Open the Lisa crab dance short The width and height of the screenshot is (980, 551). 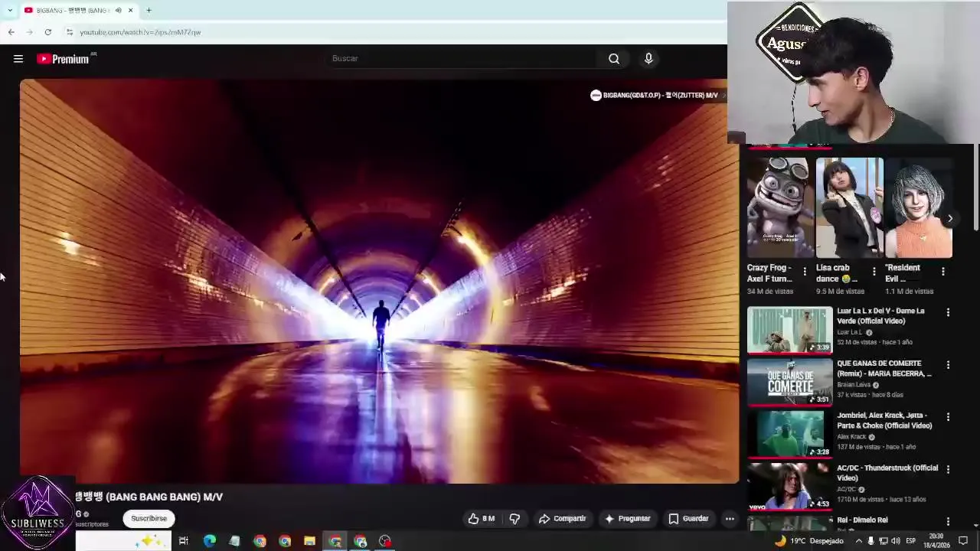pos(849,207)
